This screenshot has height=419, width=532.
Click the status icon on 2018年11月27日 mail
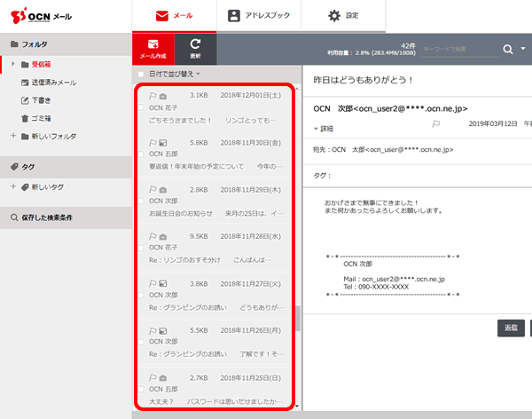coord(163,284)
